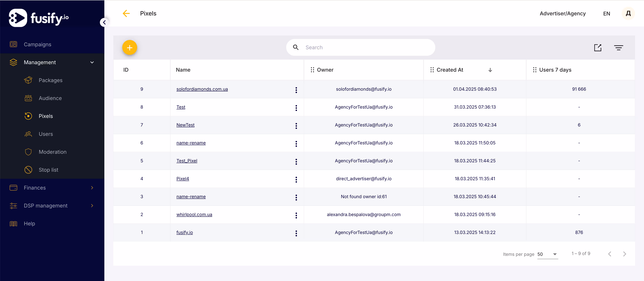Click the Name column header
Screen dimensions: 644x281
[x=183, y=70]
